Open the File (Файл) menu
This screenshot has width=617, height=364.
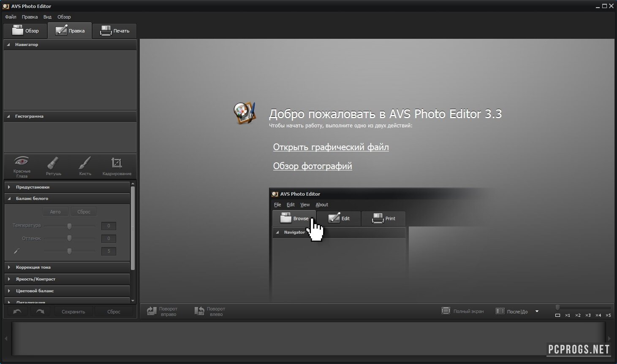pyautogui.click(x=11, y=17)
